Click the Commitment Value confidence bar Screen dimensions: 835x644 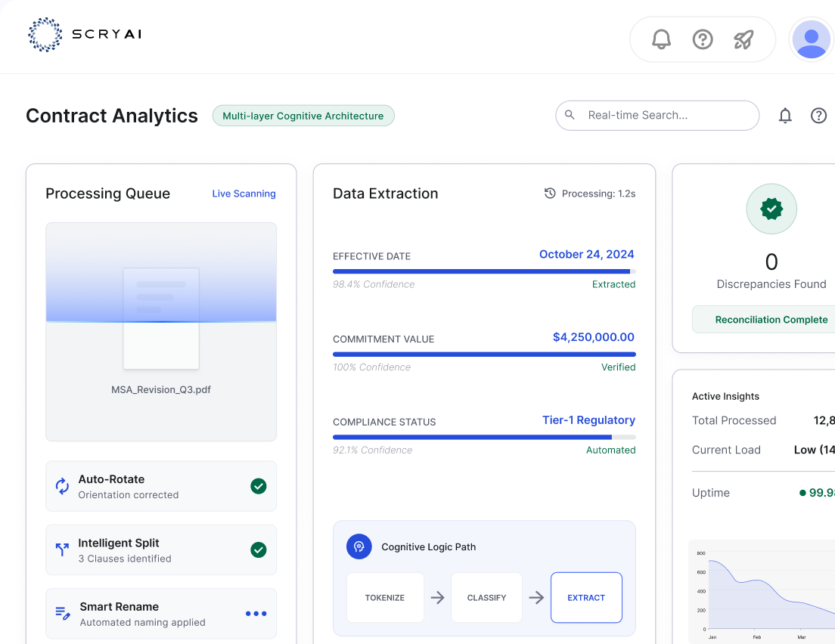(484, 355)
